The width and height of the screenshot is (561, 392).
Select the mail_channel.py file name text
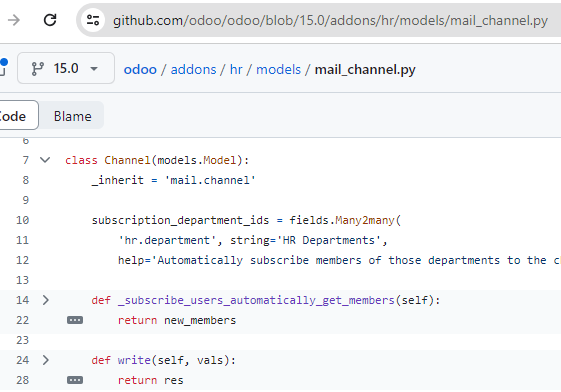pos(365,69)
